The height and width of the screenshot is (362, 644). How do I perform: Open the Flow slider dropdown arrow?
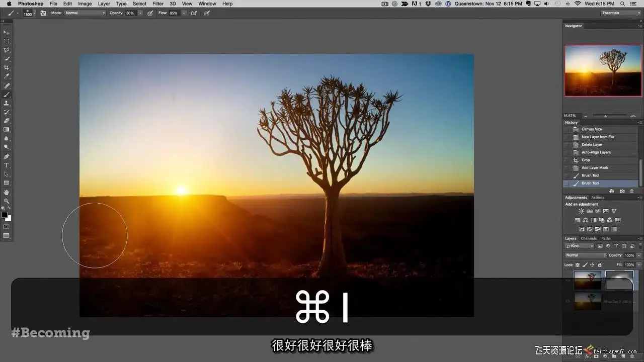[x=184, y=13]
